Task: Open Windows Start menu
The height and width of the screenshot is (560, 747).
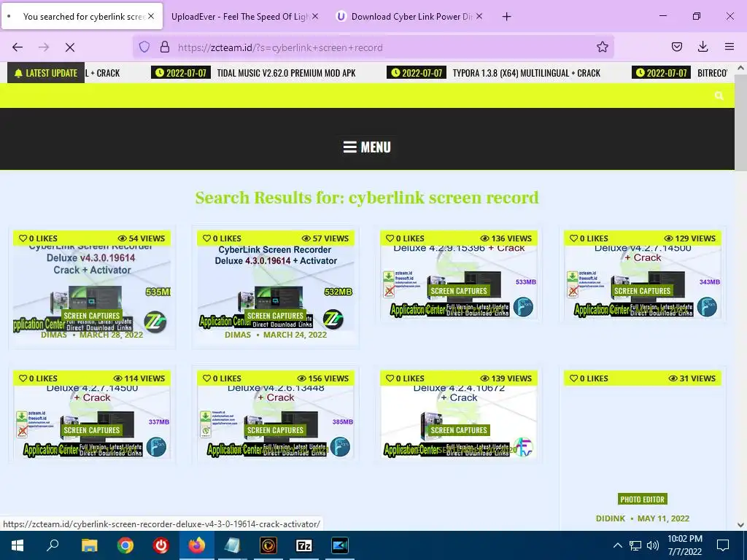Action: click(18, 545)
